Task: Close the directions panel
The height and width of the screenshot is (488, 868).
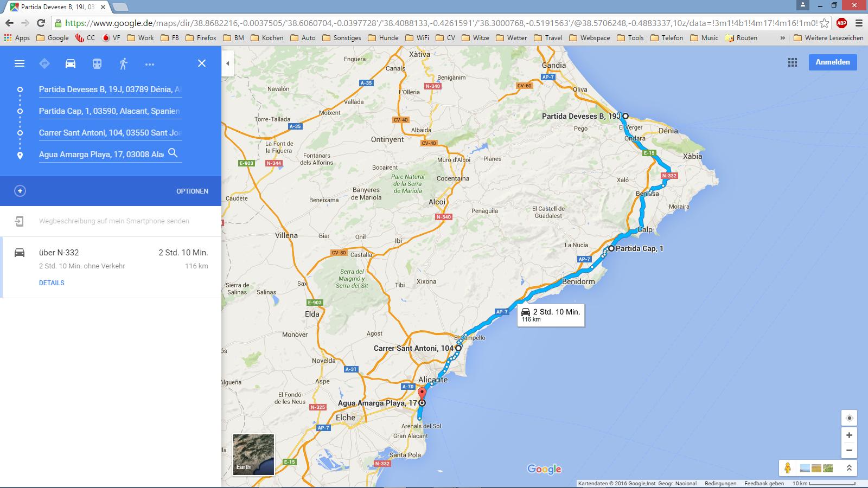Action: click(202, 63)
